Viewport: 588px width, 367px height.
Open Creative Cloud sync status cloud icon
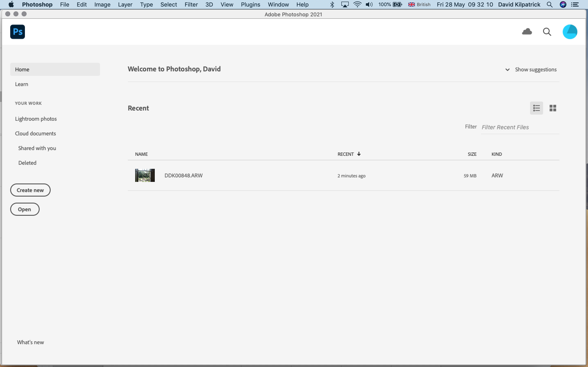pos(527,32)
